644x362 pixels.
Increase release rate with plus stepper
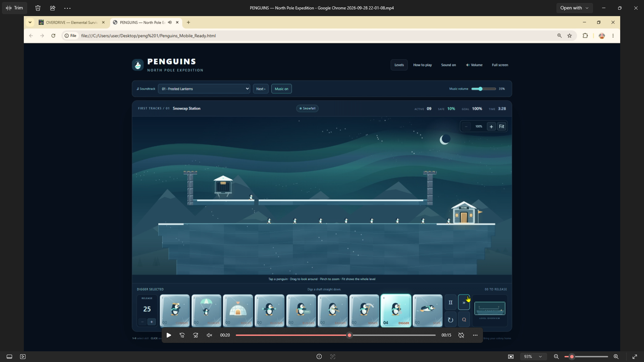point(152,322)
